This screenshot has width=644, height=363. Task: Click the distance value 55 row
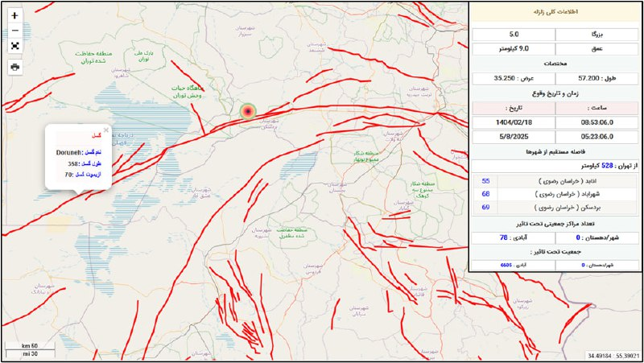click(x=485, y=181)
